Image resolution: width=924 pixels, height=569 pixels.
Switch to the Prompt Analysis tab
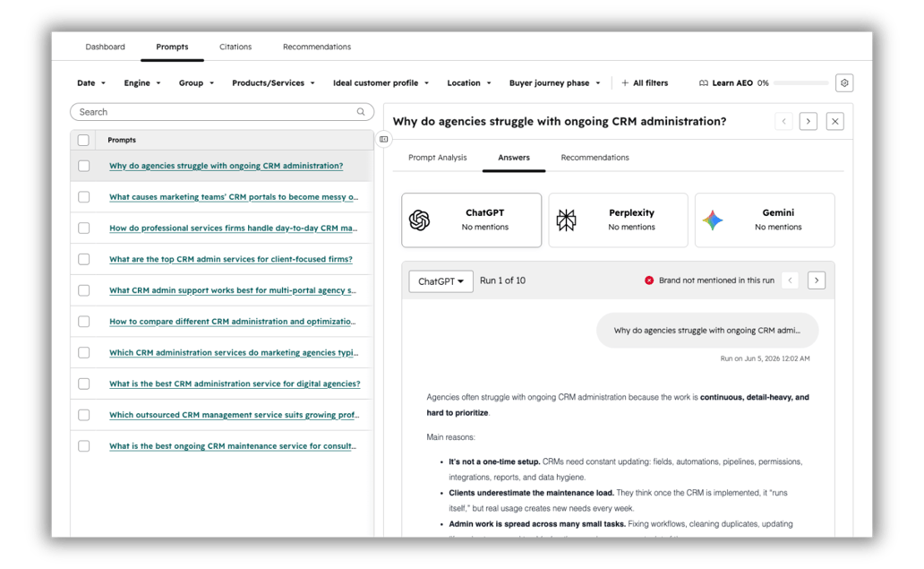(437, 158)
